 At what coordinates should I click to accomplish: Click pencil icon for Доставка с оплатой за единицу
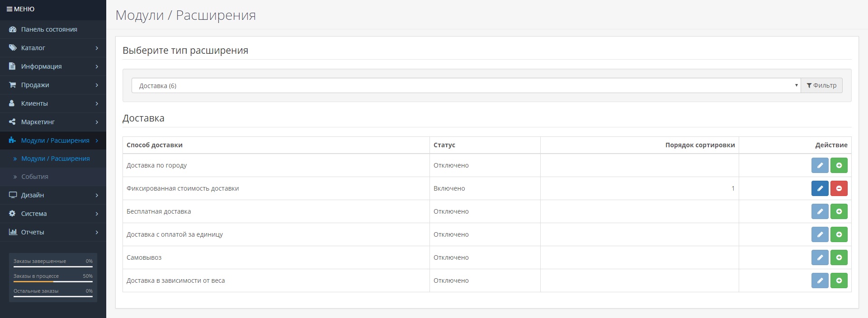[820, 234]
